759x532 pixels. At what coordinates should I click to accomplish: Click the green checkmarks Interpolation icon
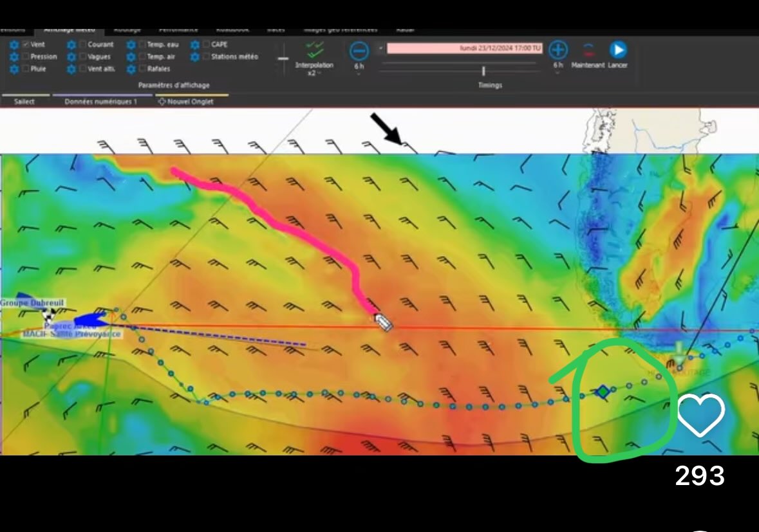pos(315,50)
